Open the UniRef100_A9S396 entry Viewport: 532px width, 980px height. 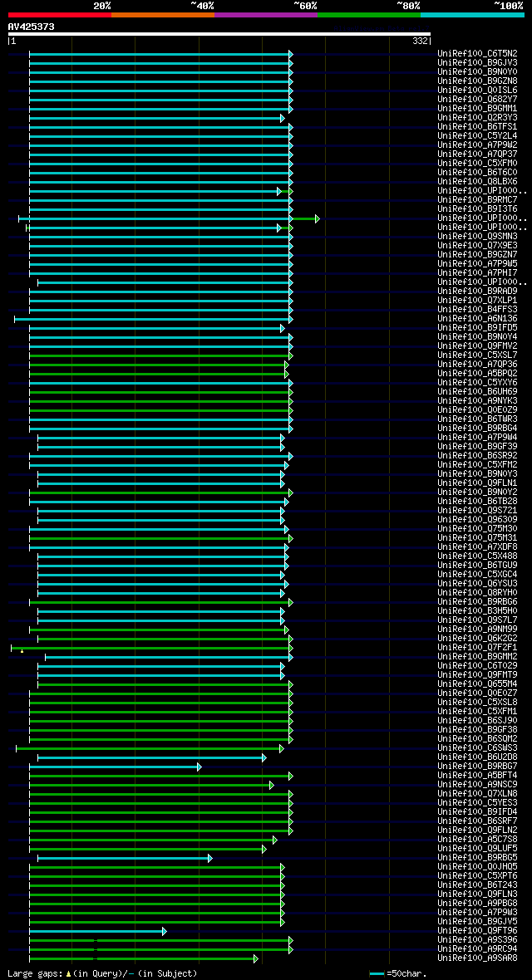click(477, 940)
